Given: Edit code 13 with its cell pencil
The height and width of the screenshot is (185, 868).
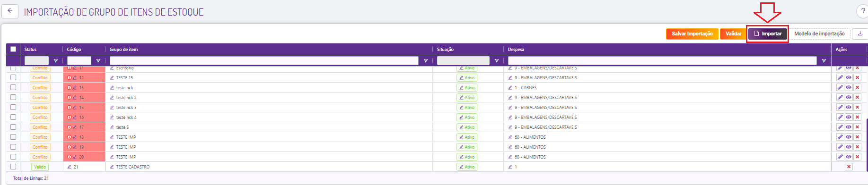Looking at the screenshot, I should pyautogui.click(x=75, y=88).
